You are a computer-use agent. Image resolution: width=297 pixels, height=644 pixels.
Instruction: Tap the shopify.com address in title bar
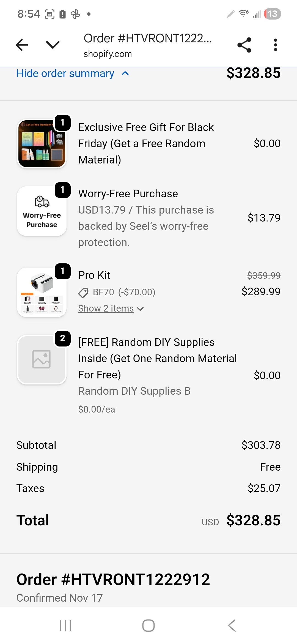108,54
